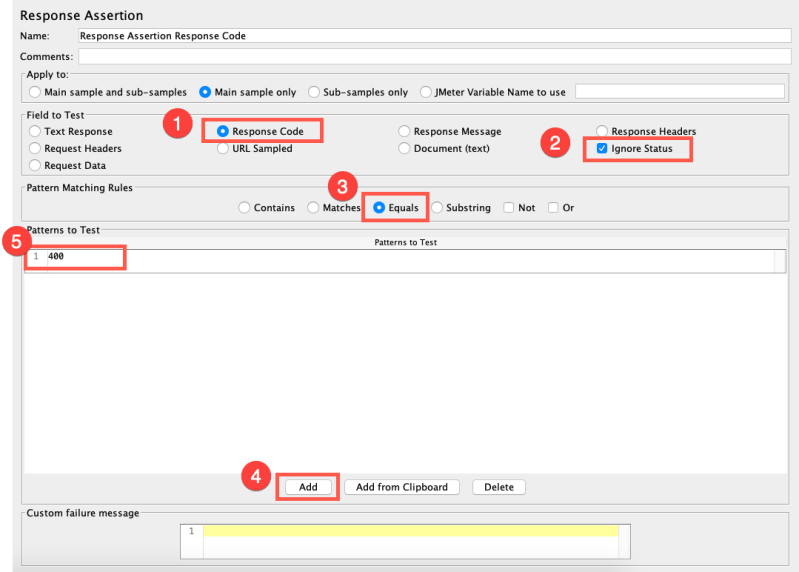Viewport: 799px width, 572px height.
Task: Click the Comments input field
Action: pos(434,57)
